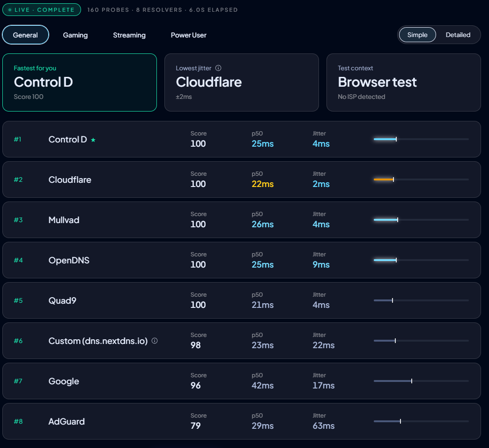Switch to the Gaming tab
This screenshot has width=489, height=448.
tap(75, 35)
